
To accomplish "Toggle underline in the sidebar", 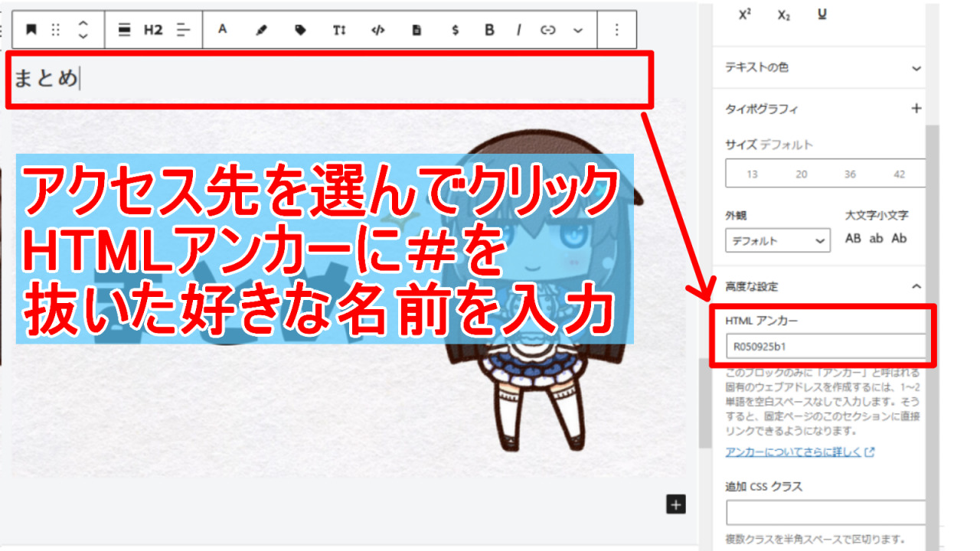I will coord(822,15).
